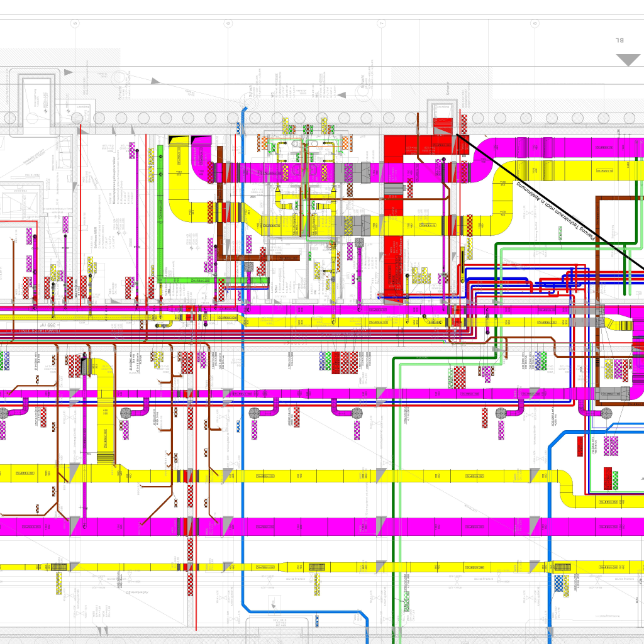Click the large gray triangle below BL
This screenshot has width=644, height=644.
pyautogui.click(x=628, y=60)
